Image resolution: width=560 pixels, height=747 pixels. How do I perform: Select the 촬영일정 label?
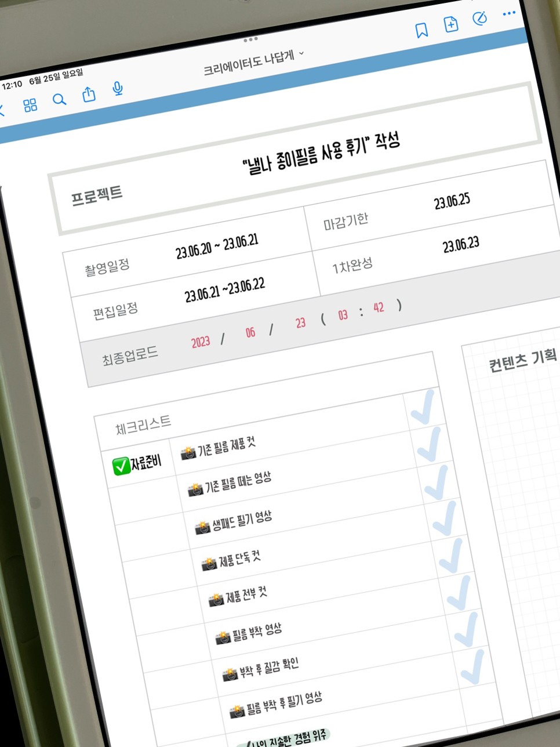click(107, 268)
